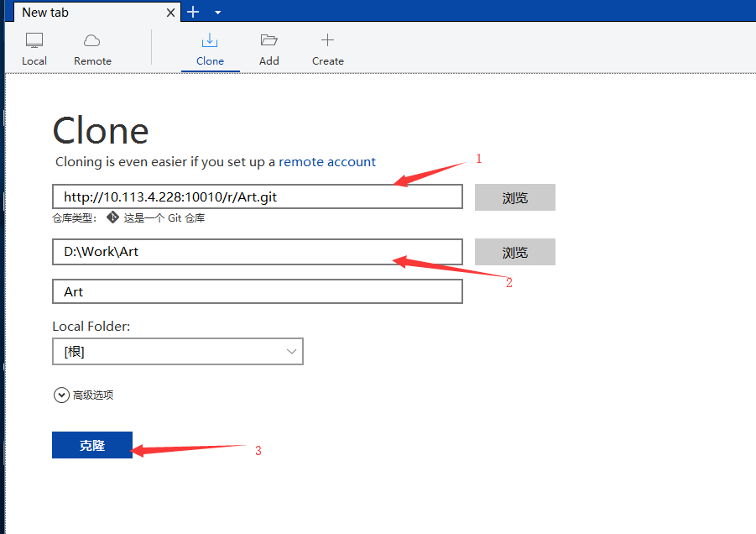756x534 pixels.
Task: Open the Local Folder dropdown
Action: 177,351
